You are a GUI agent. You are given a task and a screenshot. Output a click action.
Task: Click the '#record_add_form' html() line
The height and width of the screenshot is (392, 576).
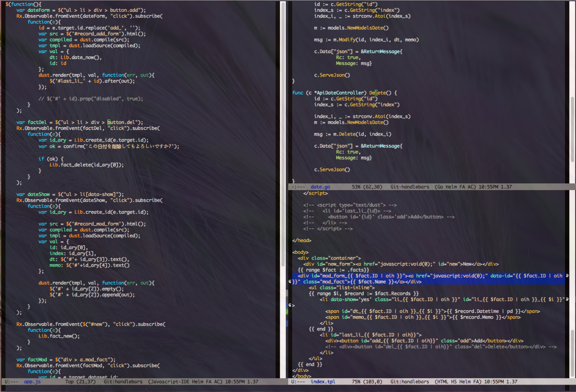92,34
